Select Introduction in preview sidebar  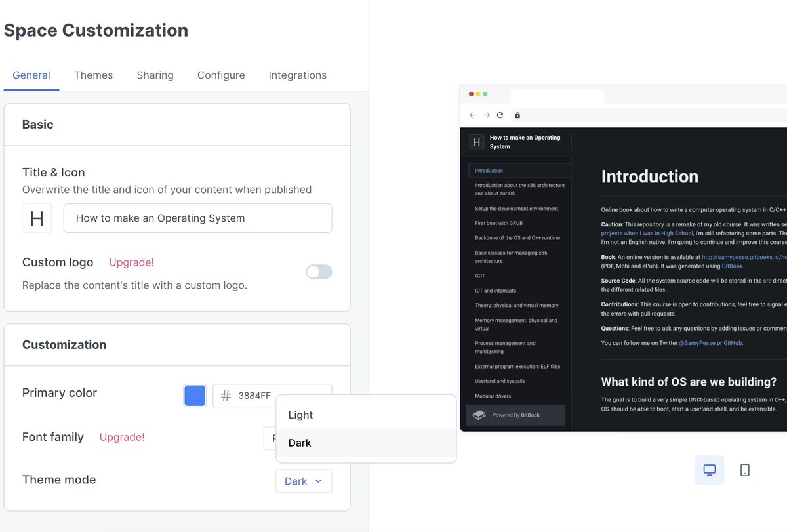[x=519, y=171]
